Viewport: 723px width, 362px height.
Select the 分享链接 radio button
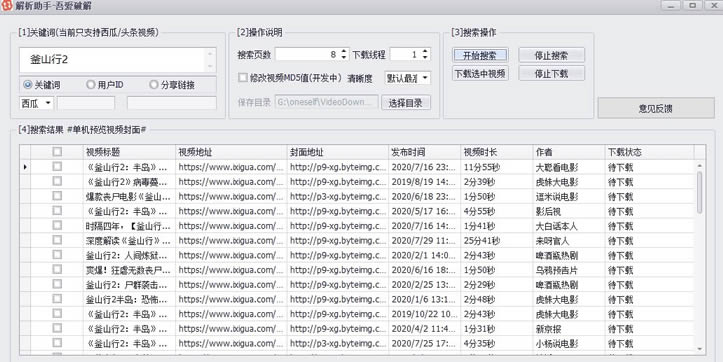[x=154, y=85]
